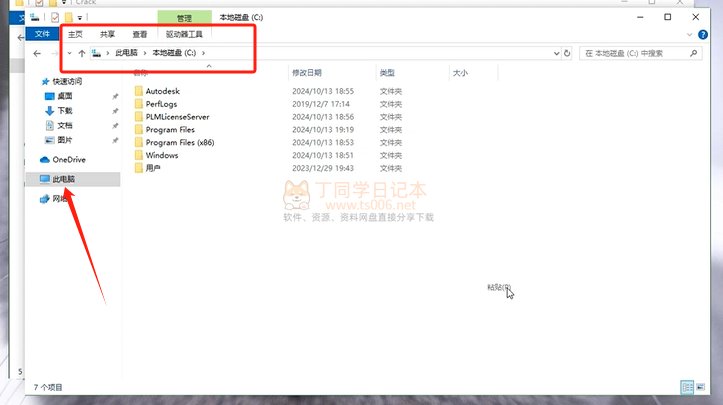Click the pin icon beside 下载
723x405 pixels.
coord(115,111)
